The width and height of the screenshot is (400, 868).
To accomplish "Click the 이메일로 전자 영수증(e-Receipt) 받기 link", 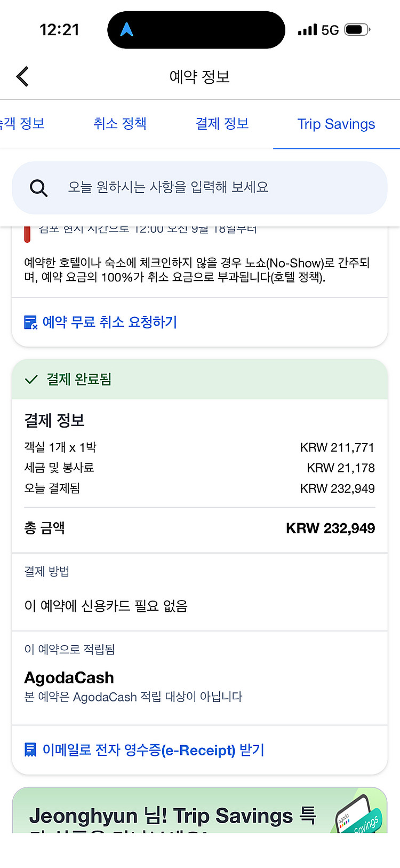I will click(154, 750).
